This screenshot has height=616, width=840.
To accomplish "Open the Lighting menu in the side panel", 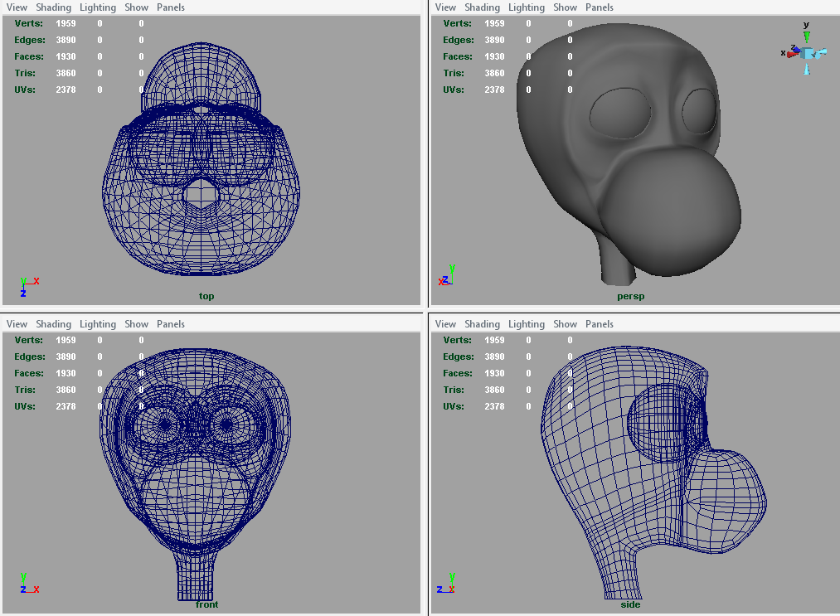I will (526, 324).
